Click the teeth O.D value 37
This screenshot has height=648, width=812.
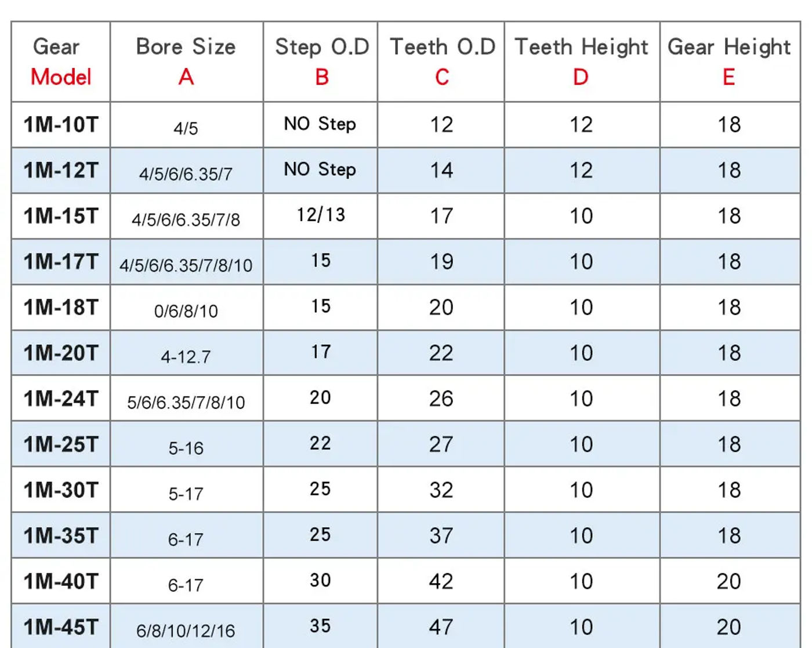point(441,535)
